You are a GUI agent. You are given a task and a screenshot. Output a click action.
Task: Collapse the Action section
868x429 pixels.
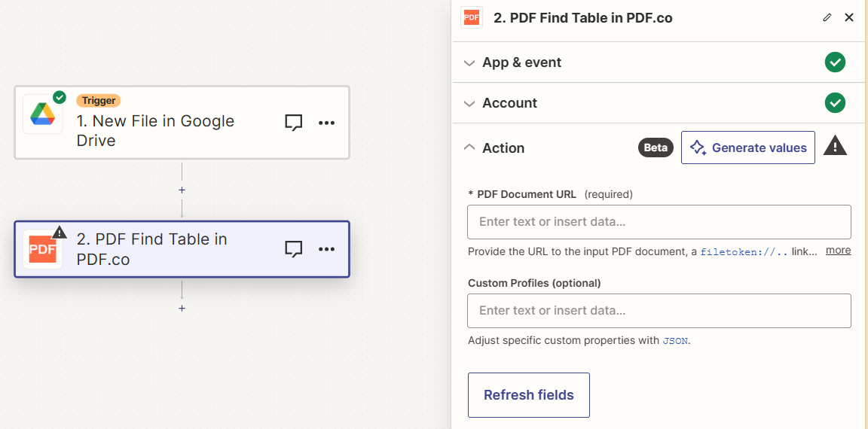point(469,148)
